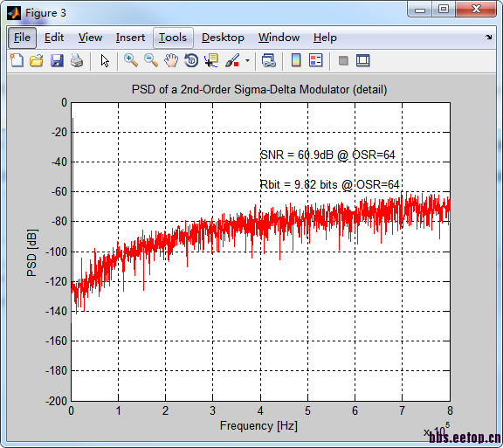Open the File menu
This screenshot has width=503, height=448.
[22, 38]
